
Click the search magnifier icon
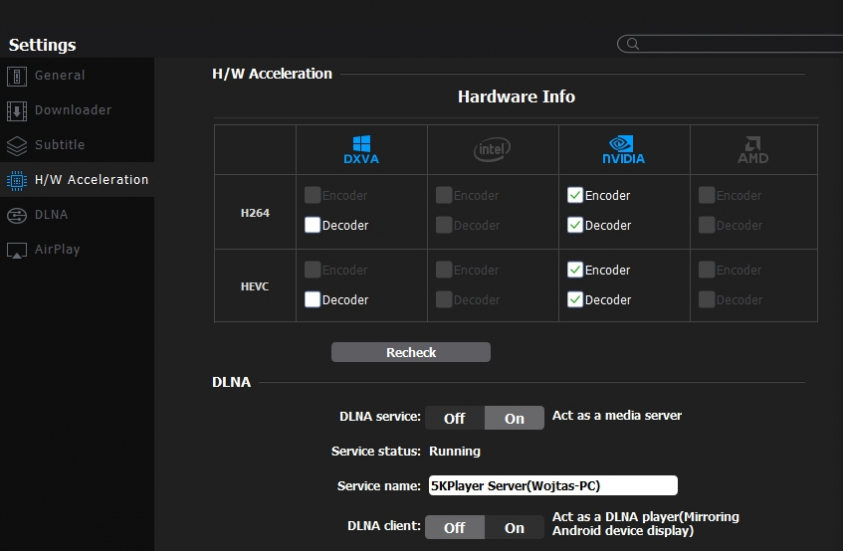click(632, 44)
